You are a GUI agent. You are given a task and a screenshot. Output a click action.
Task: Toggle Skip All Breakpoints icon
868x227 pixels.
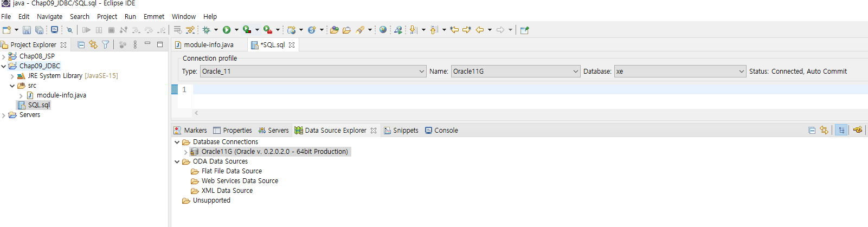[69, 30]
